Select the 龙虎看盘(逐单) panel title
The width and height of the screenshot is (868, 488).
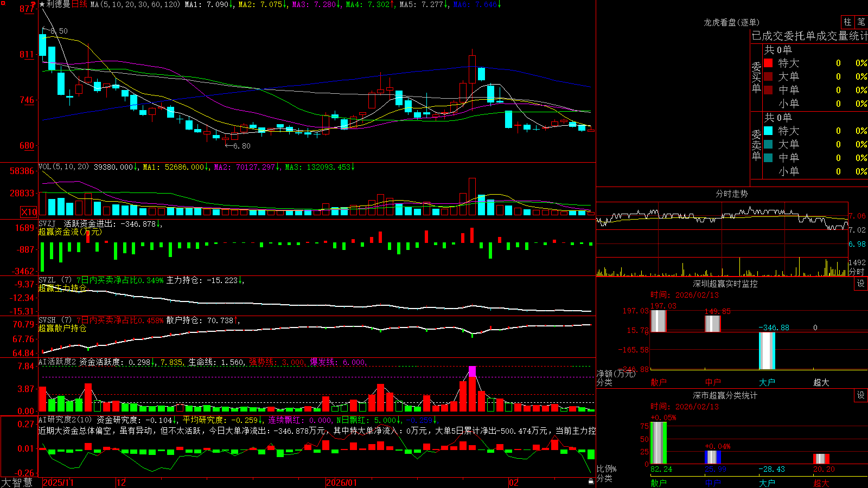pos(731,22)
